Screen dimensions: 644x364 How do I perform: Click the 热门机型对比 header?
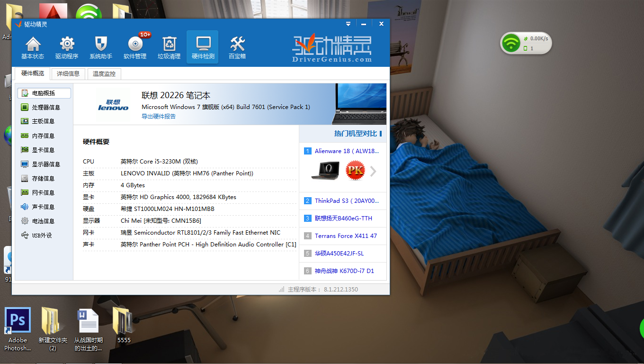[355, 134]
